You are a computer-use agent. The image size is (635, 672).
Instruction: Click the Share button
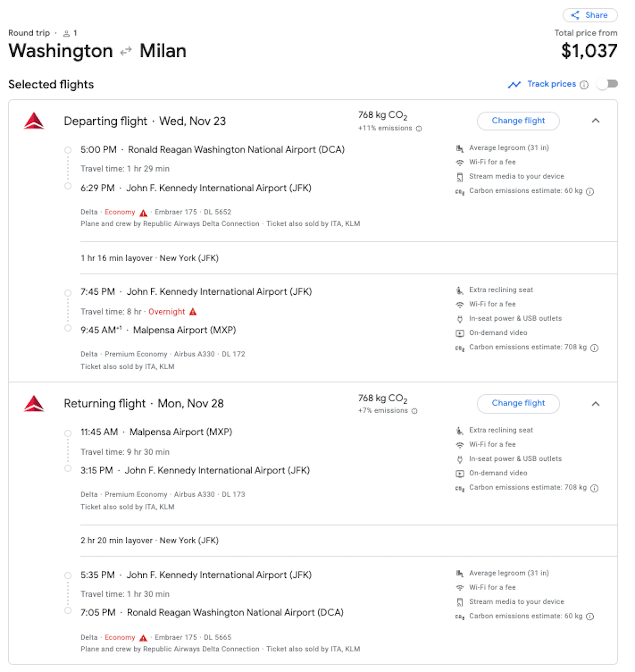(590, 15)
